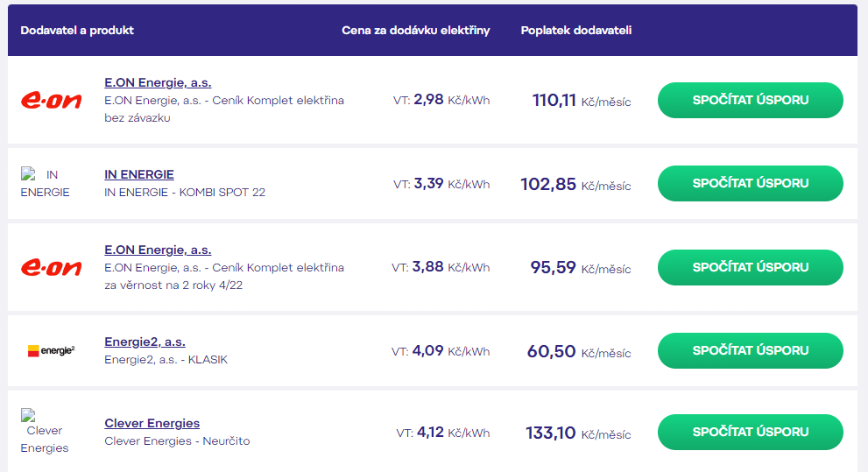Click the Dodavatel a produkt column header
Viewport: 868px width, 472px height.
pos(77,31)
